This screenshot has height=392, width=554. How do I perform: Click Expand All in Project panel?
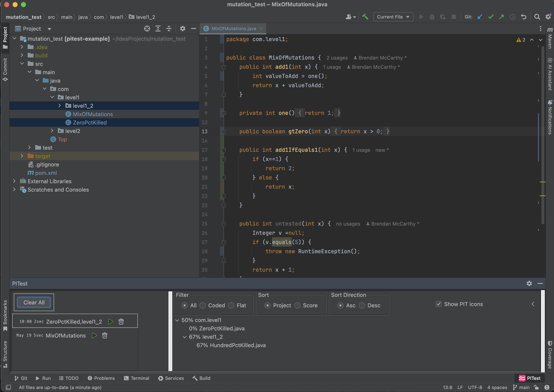pos(158,29)
